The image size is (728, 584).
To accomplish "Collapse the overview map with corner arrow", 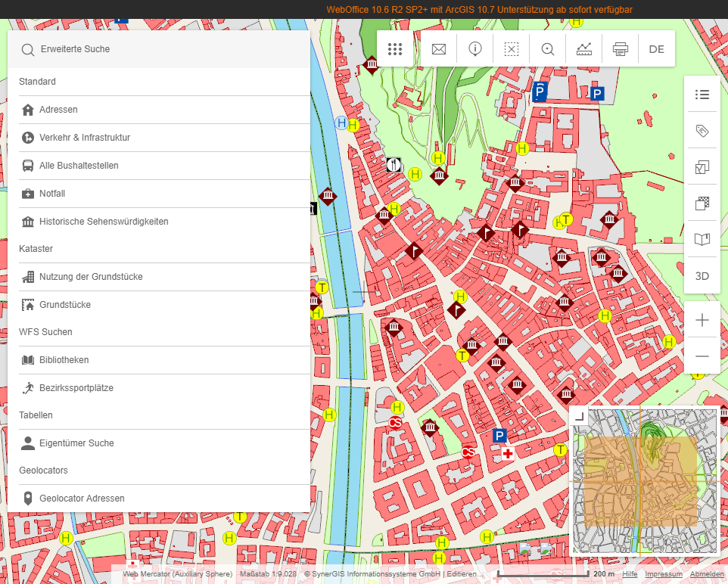I will (579, 415).
